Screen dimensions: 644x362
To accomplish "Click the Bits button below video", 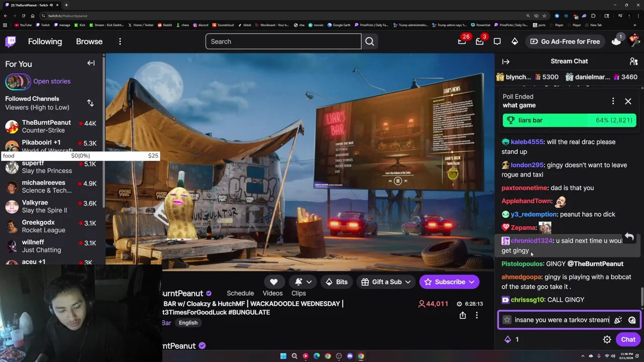I will coord(337,282).
